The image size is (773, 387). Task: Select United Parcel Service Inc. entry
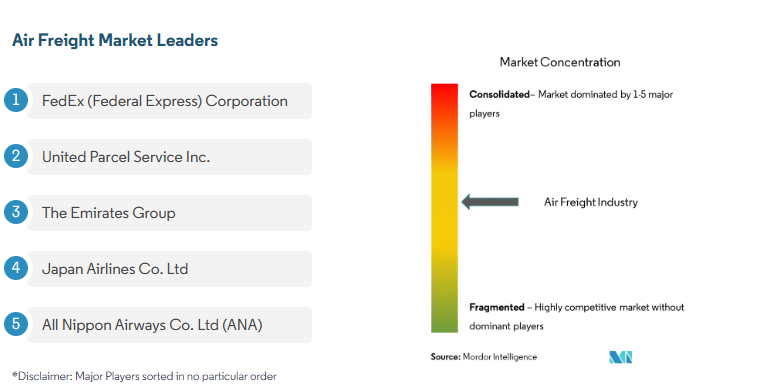pos(169,157)
